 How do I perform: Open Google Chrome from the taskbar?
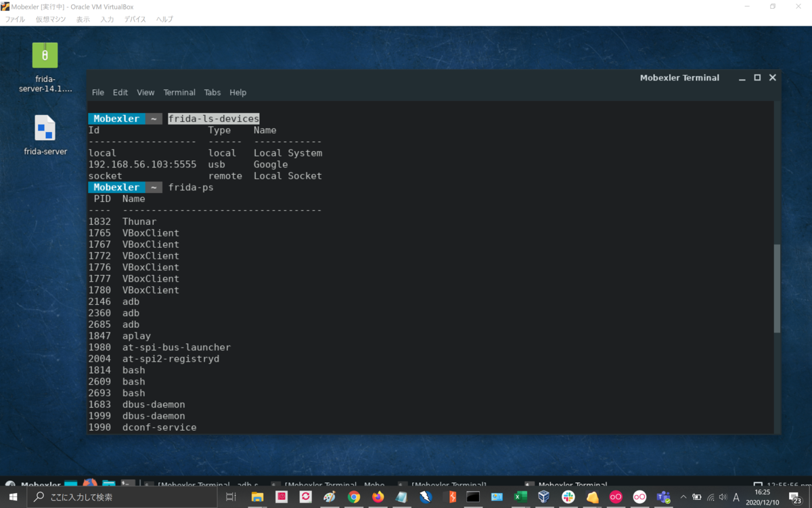click(x=354, y=497)
